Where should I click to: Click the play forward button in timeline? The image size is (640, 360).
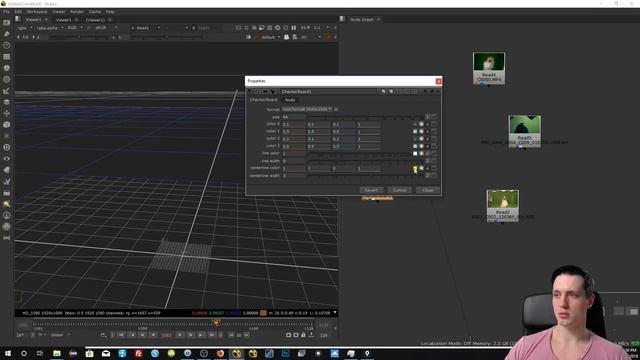pos(180,335)
